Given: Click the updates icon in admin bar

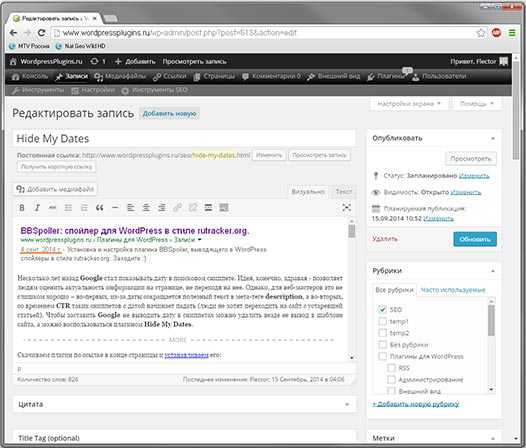Looking at the screenshot, I should (x=98, y=61).
